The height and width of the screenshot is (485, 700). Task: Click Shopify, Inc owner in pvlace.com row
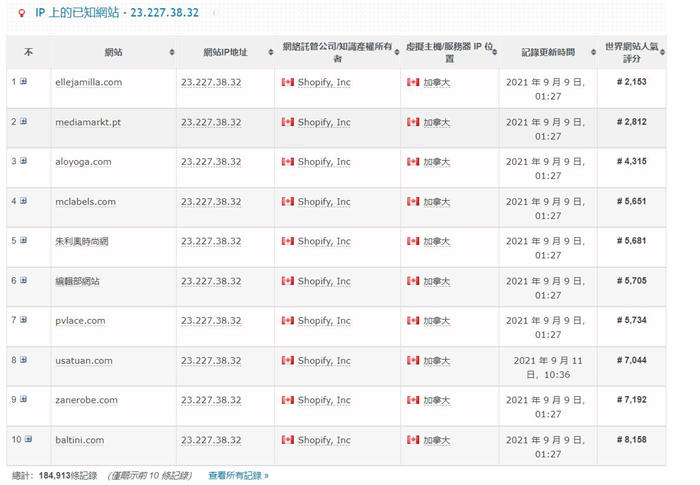click(323, 321)
